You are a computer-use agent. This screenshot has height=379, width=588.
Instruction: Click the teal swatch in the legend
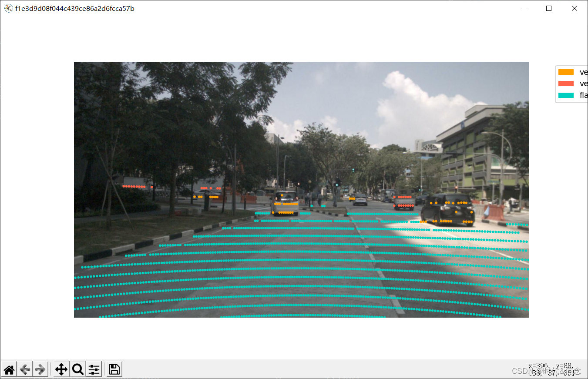tap(566, 95)
